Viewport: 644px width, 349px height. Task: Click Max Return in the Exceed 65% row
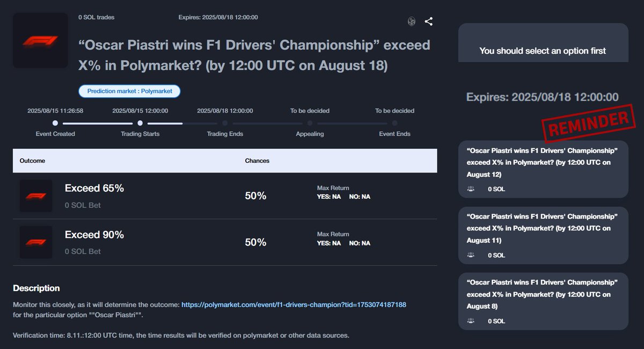[333, 188]
